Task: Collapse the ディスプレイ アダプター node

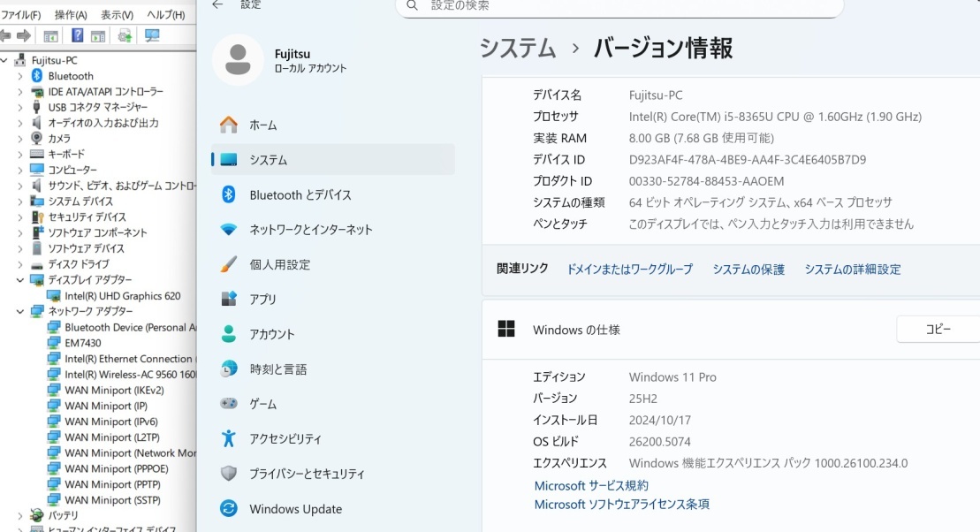Action: [x=20, y=280]
